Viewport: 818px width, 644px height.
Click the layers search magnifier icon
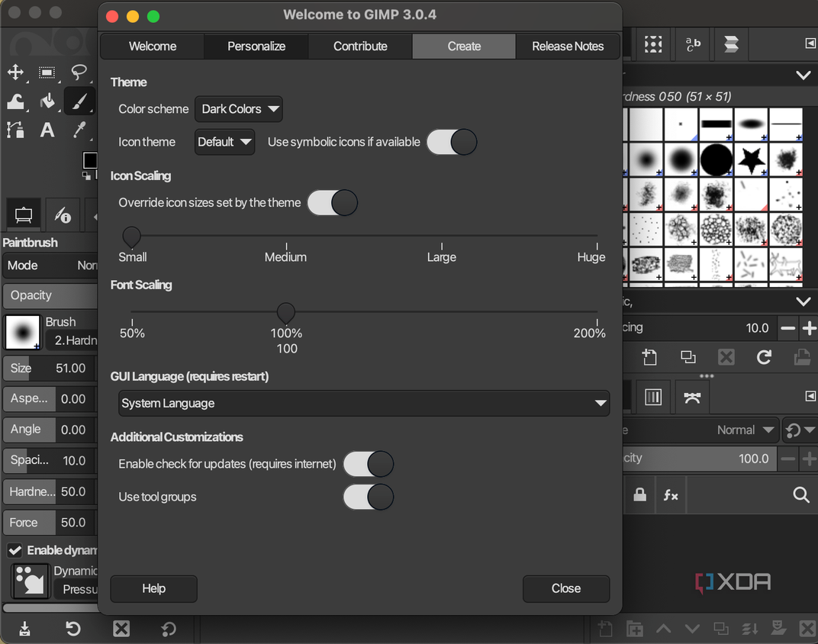coord(801,494)
